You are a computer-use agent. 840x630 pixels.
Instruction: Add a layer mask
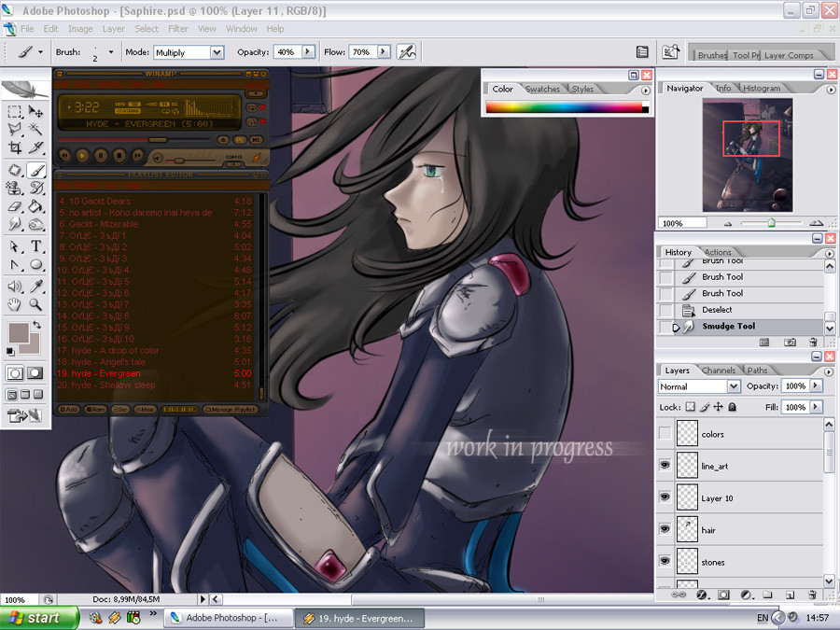(x=723, y=595)
